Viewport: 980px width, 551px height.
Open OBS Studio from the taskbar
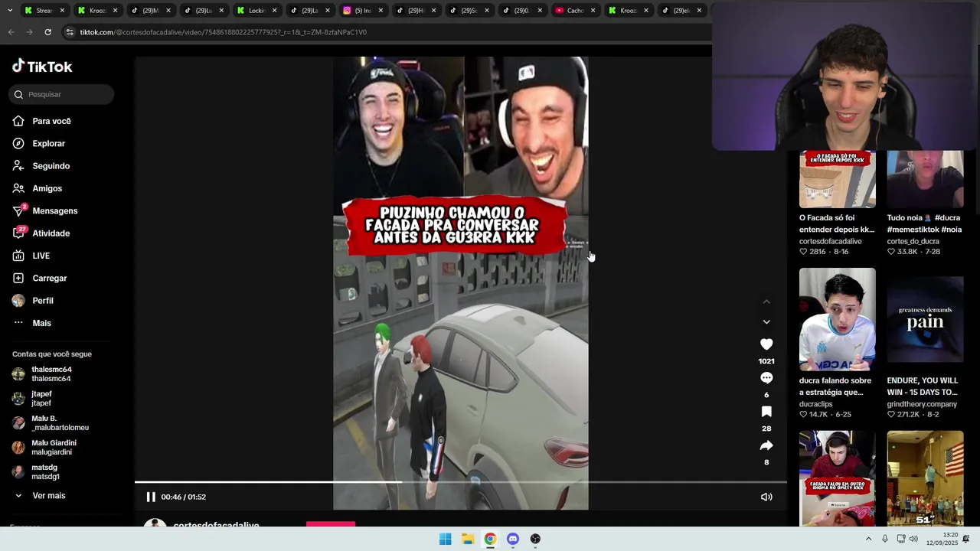[x=535, y=539]
